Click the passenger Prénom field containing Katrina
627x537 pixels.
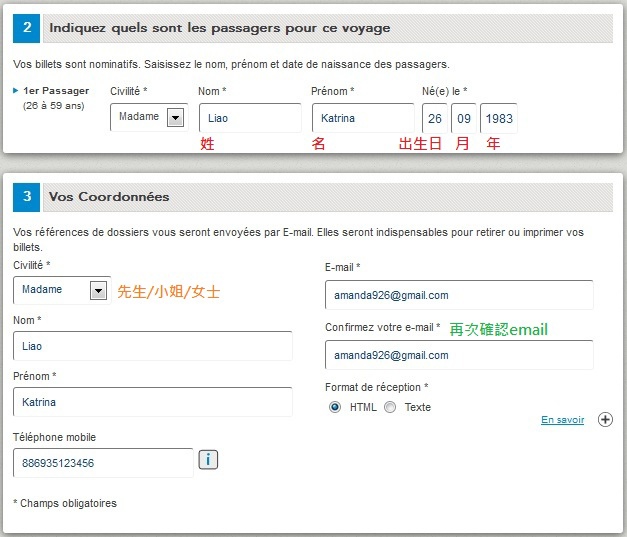pos(363,118)
